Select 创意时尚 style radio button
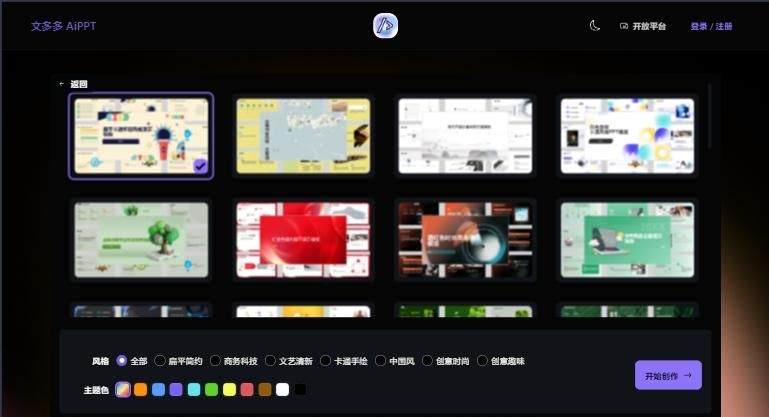 pos(427,361)
